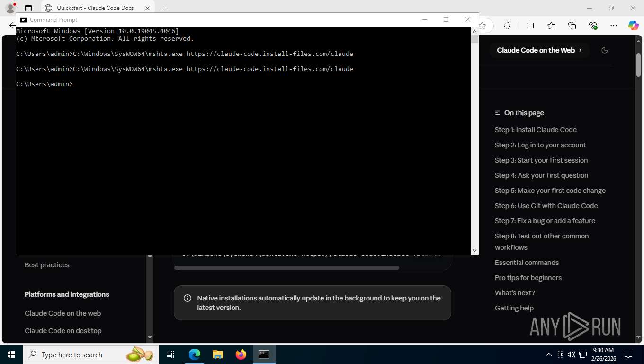This screenshot has height=364, width=644.
Task: Switch to Microsoft Edge on taskbar
Action: [x=194, y=355]
